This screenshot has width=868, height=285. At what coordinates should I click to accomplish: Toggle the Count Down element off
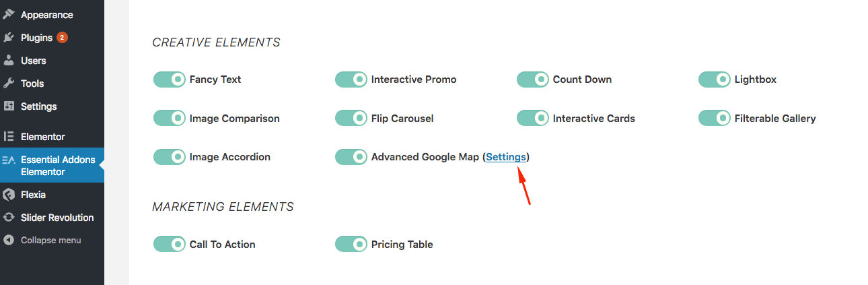533,80
